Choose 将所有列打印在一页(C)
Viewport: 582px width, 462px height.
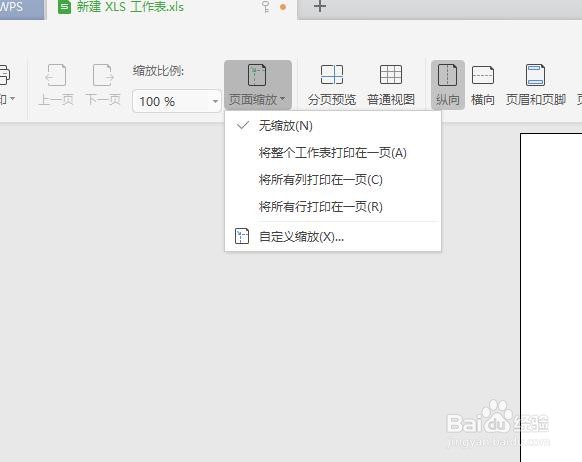tap(333, 180)
